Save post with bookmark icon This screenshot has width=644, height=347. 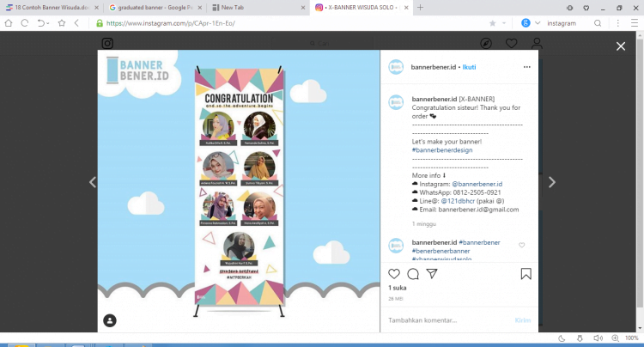(x=526, y=274)
